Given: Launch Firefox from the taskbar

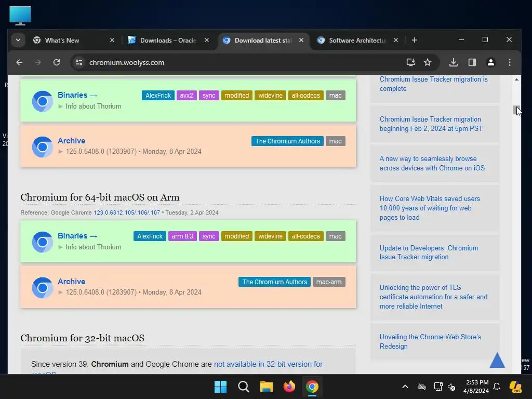Looking at the screenshot, I should [x=289, y=387].
